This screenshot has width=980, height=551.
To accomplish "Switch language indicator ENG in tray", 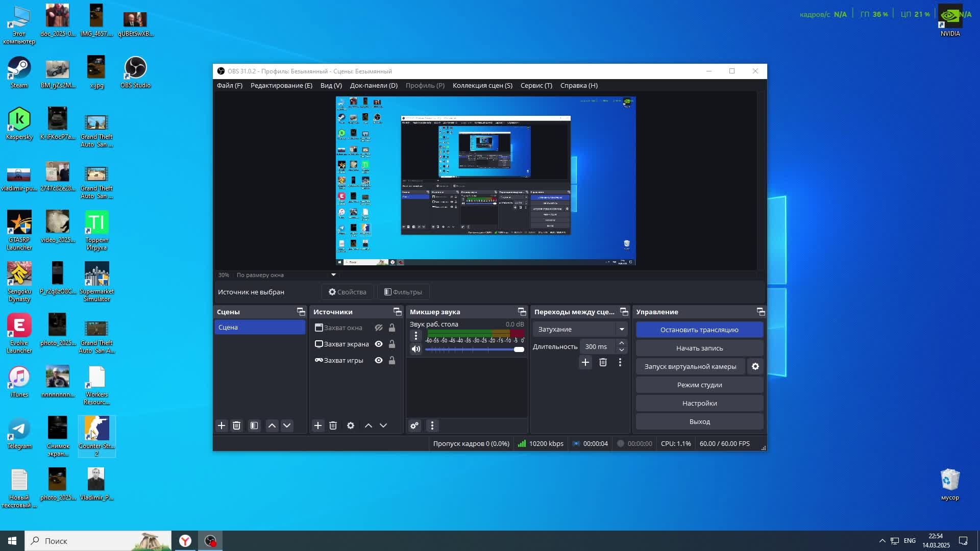I will point(910,541).
